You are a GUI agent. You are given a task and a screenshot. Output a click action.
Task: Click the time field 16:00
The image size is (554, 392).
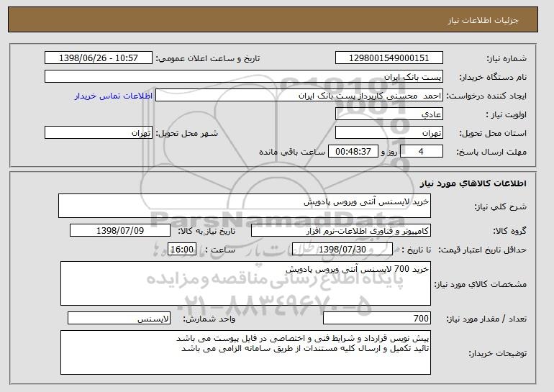tap(182, 250)
